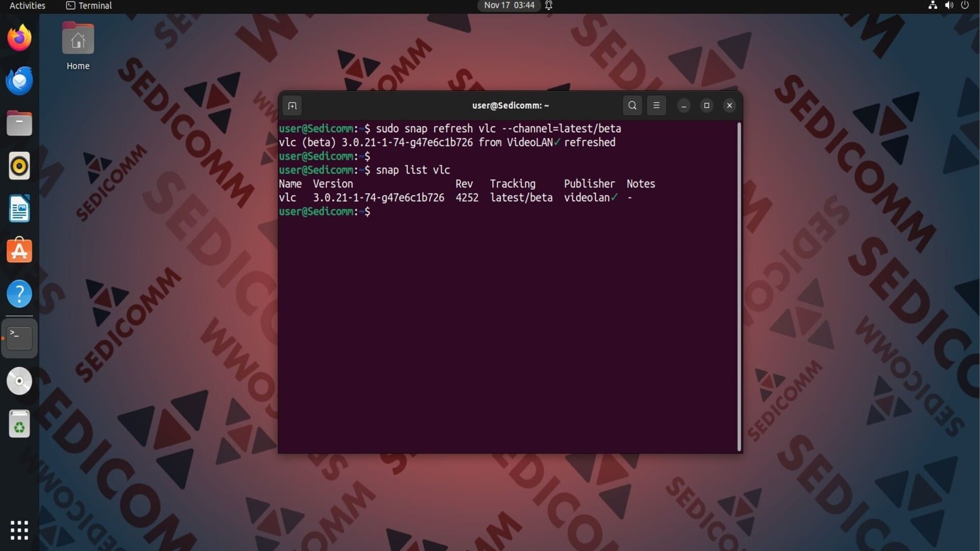Open Ubuntu Software store
The width and height of the screenshot is (980, 551).
click(19, 251)
